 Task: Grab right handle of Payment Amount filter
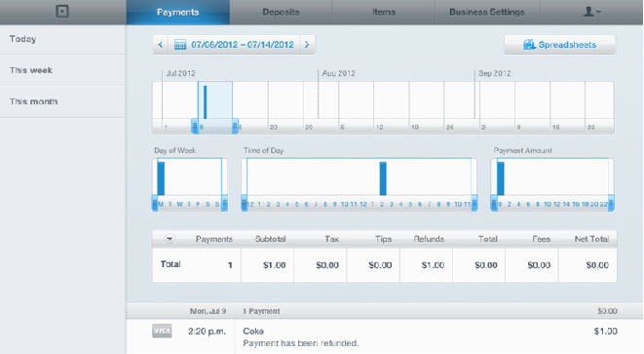pyautogui.click(x=611, y=203)
